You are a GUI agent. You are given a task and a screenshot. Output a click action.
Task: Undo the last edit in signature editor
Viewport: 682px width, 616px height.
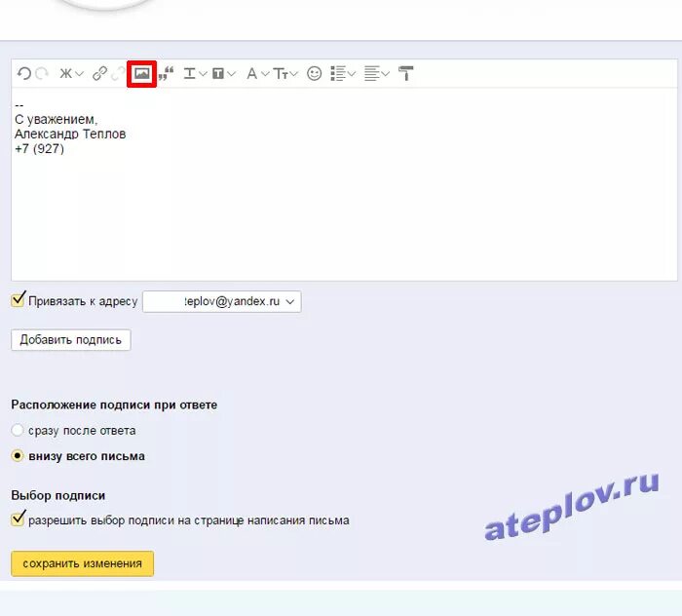pyautogui.click(x=24, y=73)
